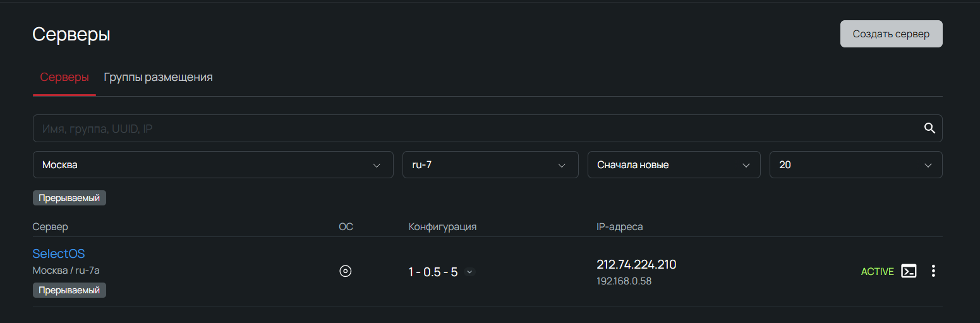Click the green ACTIVE status label
980x323 pixels.
(877, 272)
